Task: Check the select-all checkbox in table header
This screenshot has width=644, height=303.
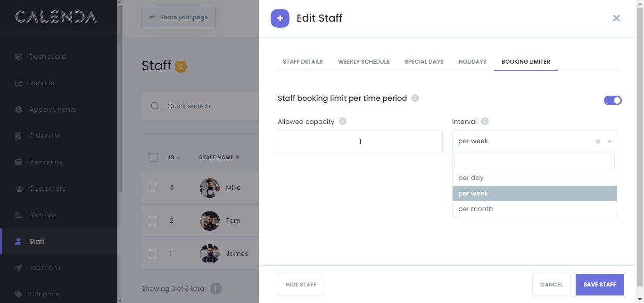Action: tap(153, 157)
